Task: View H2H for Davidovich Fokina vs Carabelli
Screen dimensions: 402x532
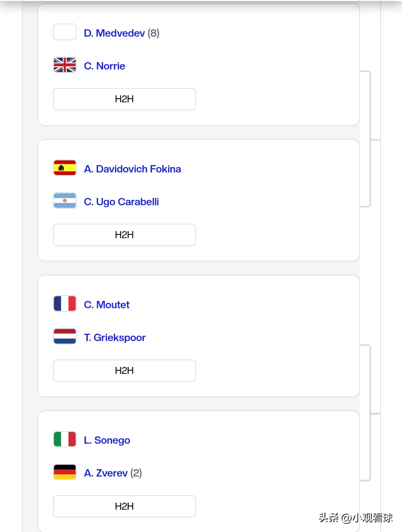Action: tap(124, 235)
